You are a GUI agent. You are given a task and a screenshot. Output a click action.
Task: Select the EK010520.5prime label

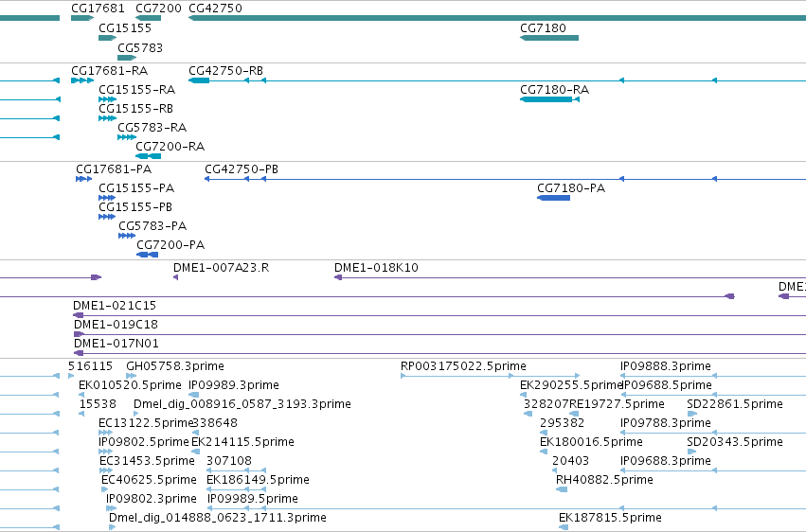[130, 385]
